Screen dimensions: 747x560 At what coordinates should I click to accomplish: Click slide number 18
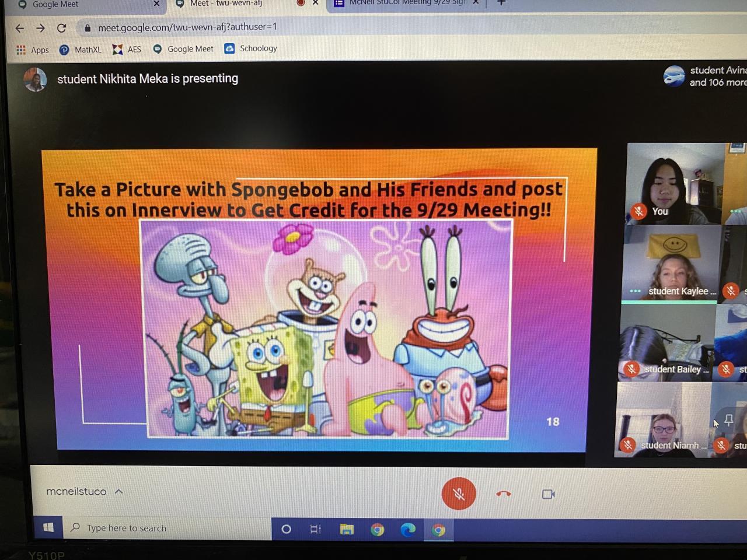click(553, 422)
